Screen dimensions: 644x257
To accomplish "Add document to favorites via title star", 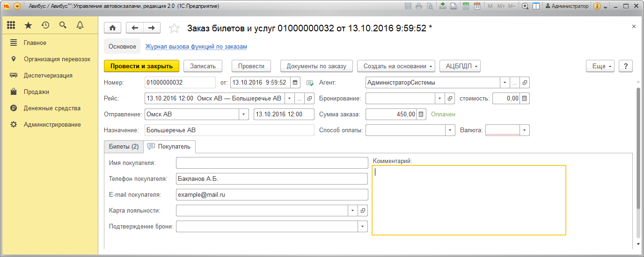I will 174,29.
